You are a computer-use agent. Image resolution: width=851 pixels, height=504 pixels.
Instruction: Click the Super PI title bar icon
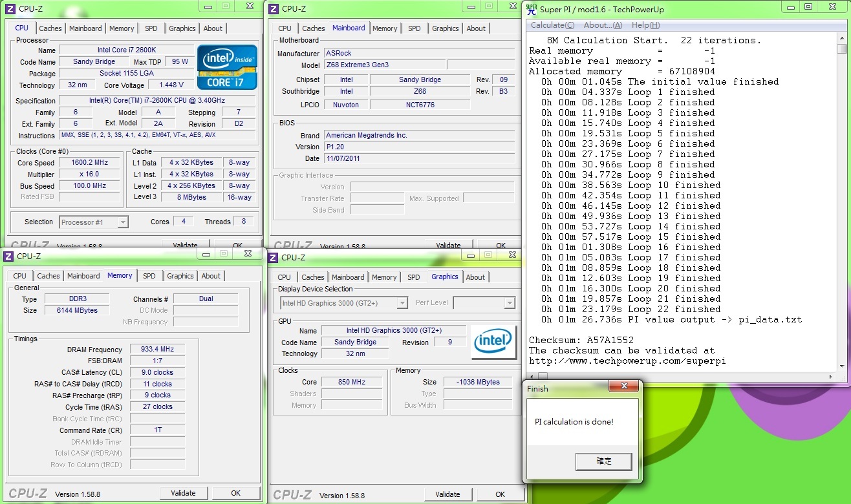[x=531, y=9]
